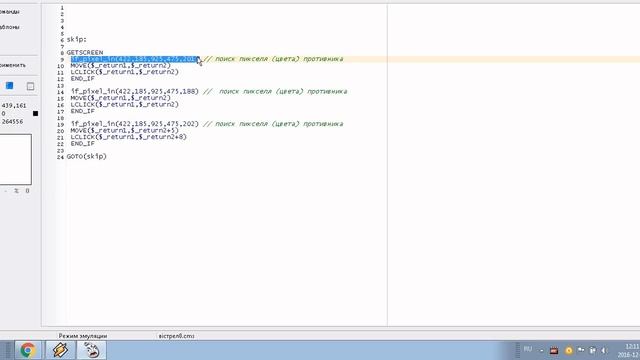This screenshot has height=360, width=640.
Task: Click the comment on line 19
Action: click(x=273, y=124)
